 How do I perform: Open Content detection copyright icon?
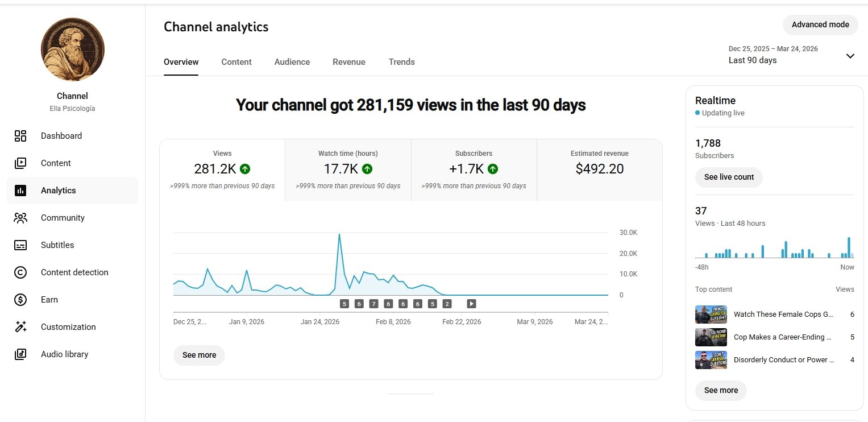20,272
